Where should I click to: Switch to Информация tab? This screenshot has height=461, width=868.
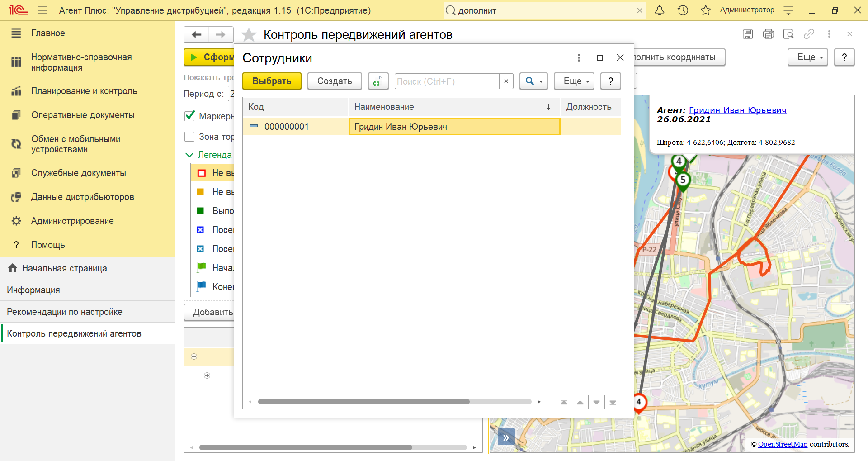click(x=87, y=290)
